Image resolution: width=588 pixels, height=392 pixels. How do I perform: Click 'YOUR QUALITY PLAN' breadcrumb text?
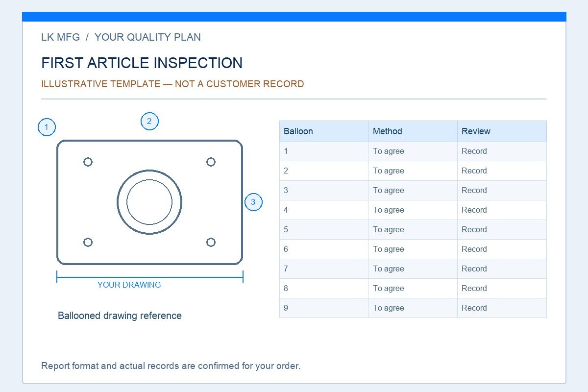147,37
